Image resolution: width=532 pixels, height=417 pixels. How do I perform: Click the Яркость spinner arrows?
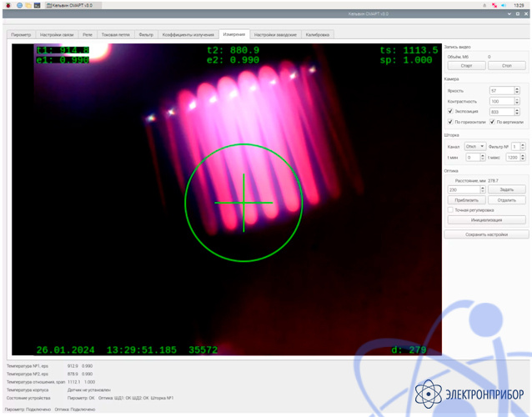tap(517, 90)
